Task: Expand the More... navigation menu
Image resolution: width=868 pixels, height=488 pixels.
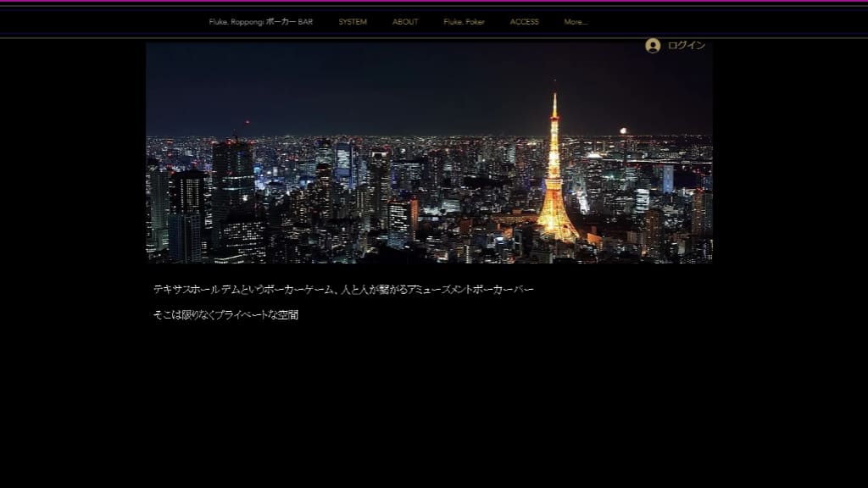Action: pos(576,22)
